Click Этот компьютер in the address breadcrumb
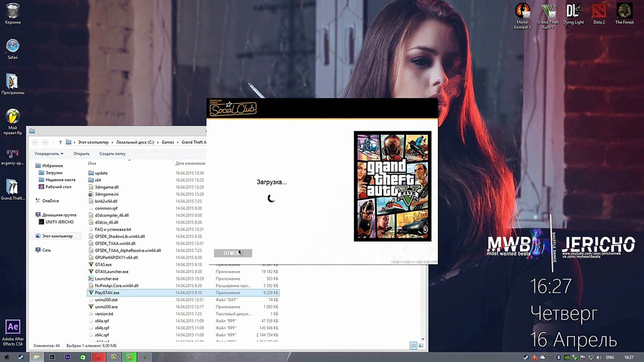Viewport: 644px width, 362px height. [x=93, y=142]
